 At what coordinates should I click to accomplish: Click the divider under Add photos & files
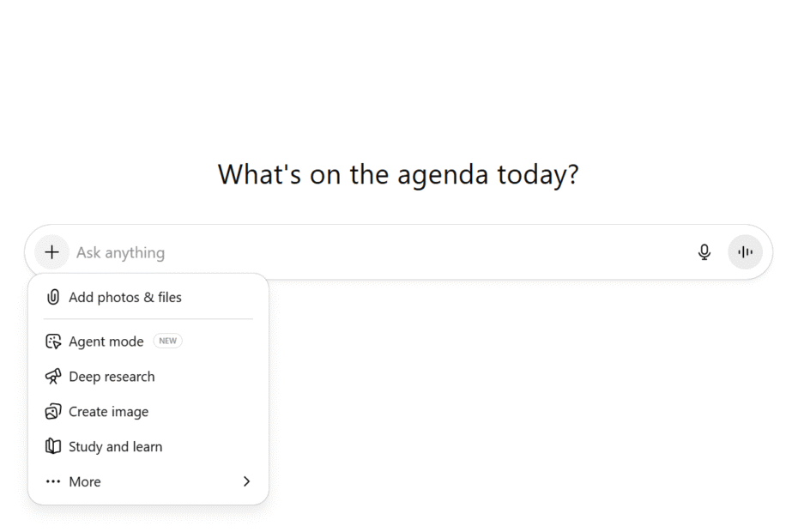(x=148, y=319)
